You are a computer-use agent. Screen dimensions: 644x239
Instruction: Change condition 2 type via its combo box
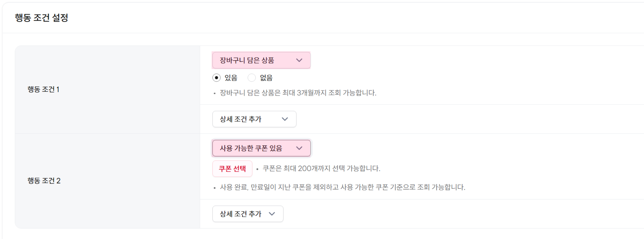coord(261,148)
